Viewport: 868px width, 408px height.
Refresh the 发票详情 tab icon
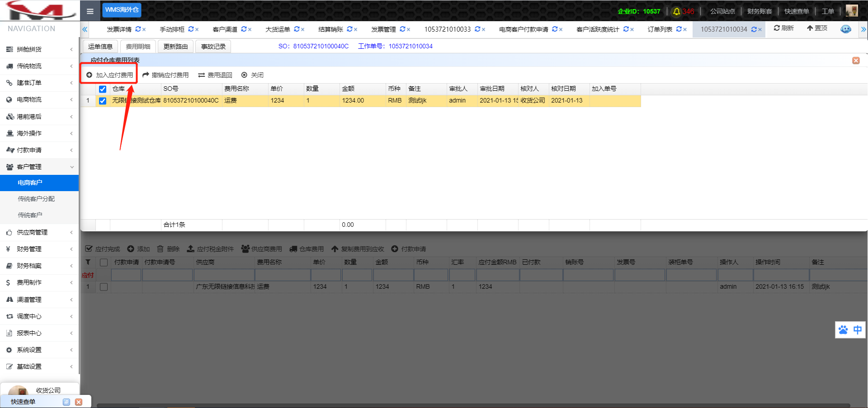coord(138,29)
